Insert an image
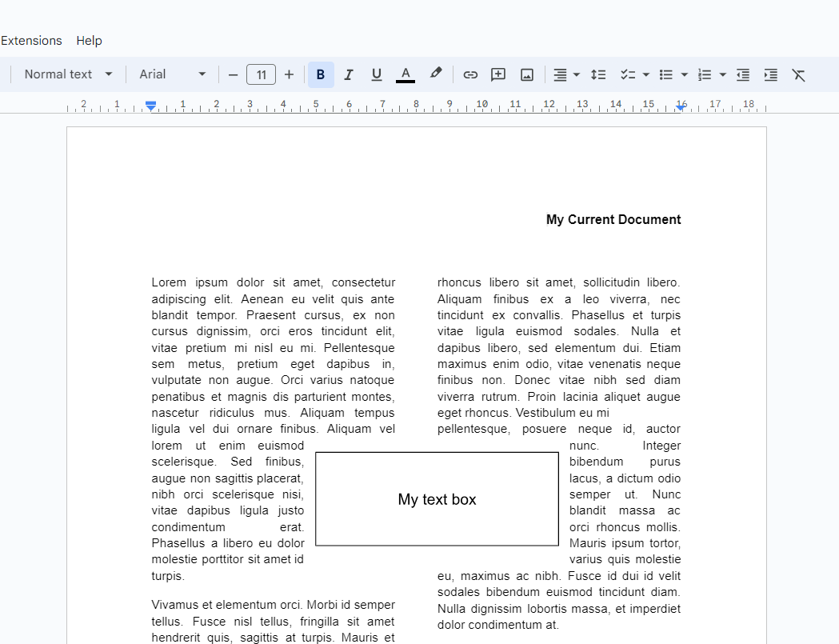Viewport: 839px width, 644px height. pos(526,74)
